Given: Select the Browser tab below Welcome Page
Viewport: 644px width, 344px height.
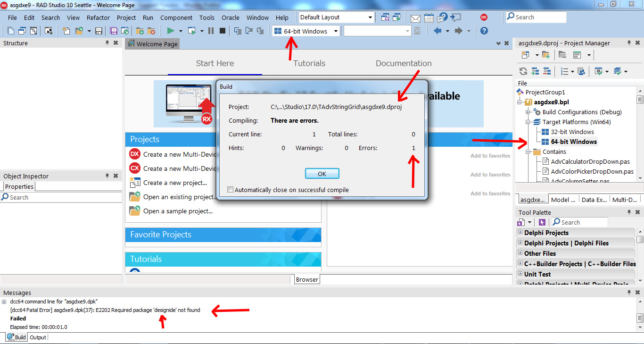Looking at the screenshot, I should click(307, 279).
